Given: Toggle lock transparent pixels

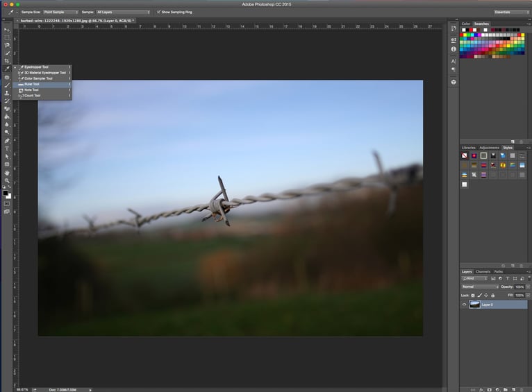Looking at the screenshot, I should pyautogui.click(x=473, y=296).
